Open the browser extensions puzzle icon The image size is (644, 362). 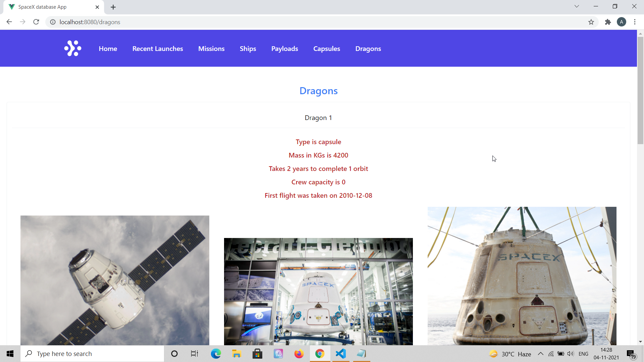[x=608, y=22]
